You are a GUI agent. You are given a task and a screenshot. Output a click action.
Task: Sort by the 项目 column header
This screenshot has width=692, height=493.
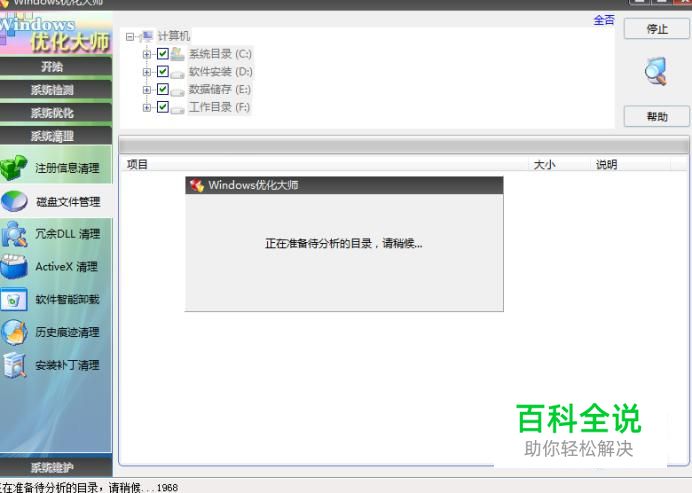pyautogui.click(x=324, y=165)
